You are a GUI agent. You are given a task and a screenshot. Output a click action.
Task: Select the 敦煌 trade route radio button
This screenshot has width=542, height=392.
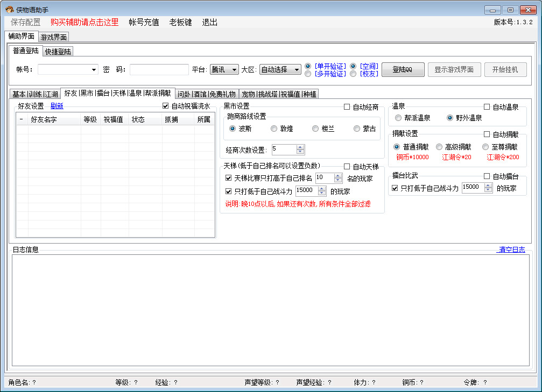tap(274, 128)
